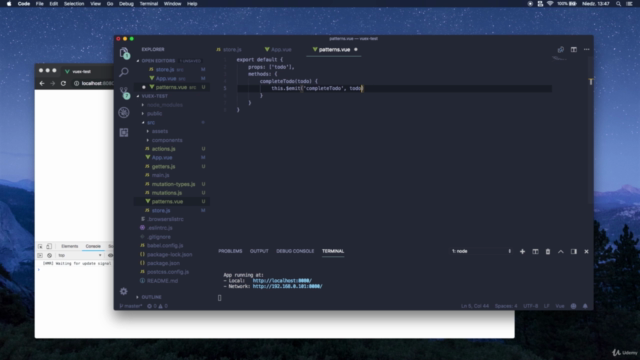Screen dimensions: 640x360
Task: Switch to the App.vue editor tab
Action: tap(278, 49)
